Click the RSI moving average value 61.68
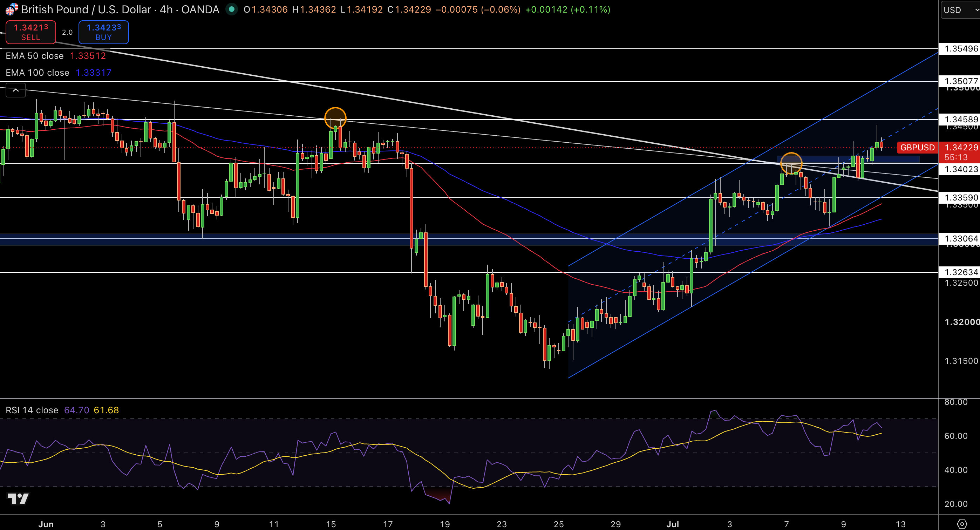 coord(106,410)
